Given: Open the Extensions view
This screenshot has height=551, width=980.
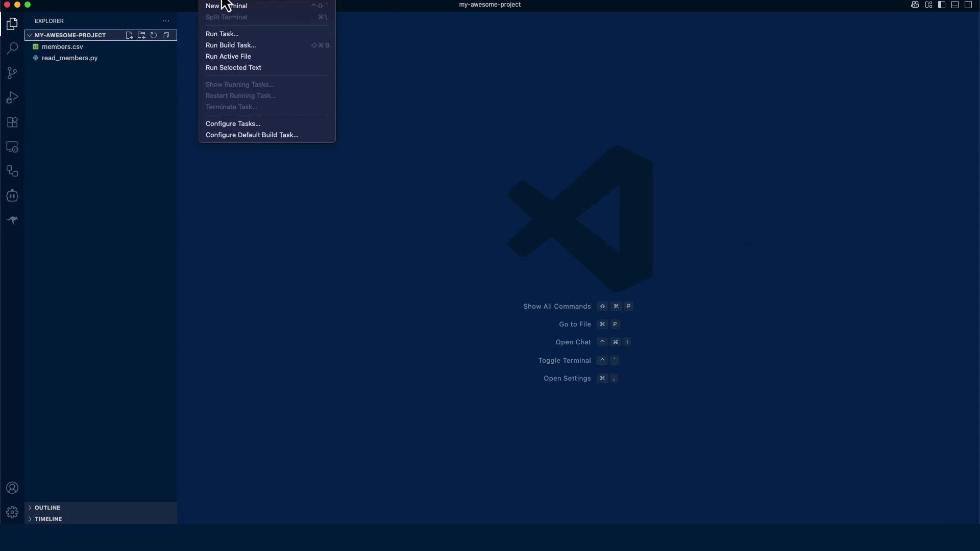Looking at the screenshot, I should (12, 122).
